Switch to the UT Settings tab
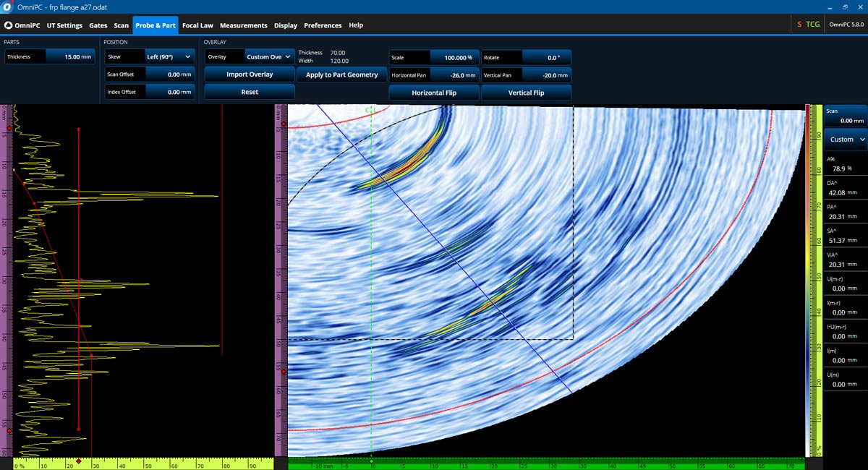 click(x=64, y=25)
